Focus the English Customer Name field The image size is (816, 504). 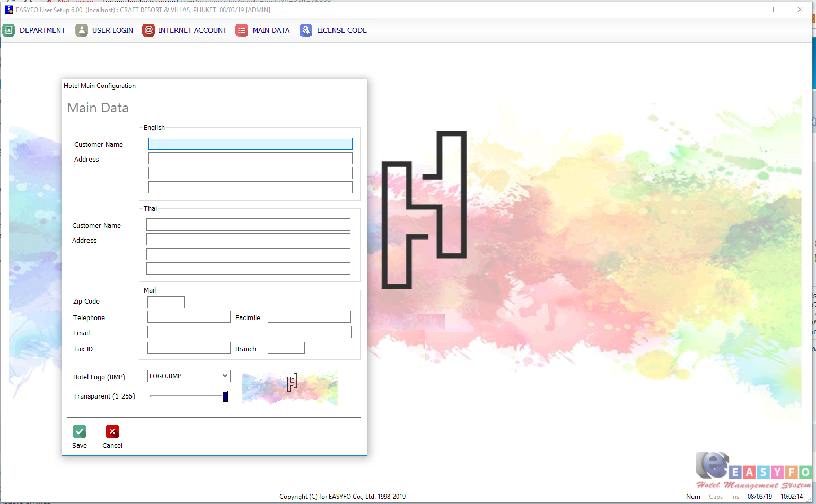[250, 144]
